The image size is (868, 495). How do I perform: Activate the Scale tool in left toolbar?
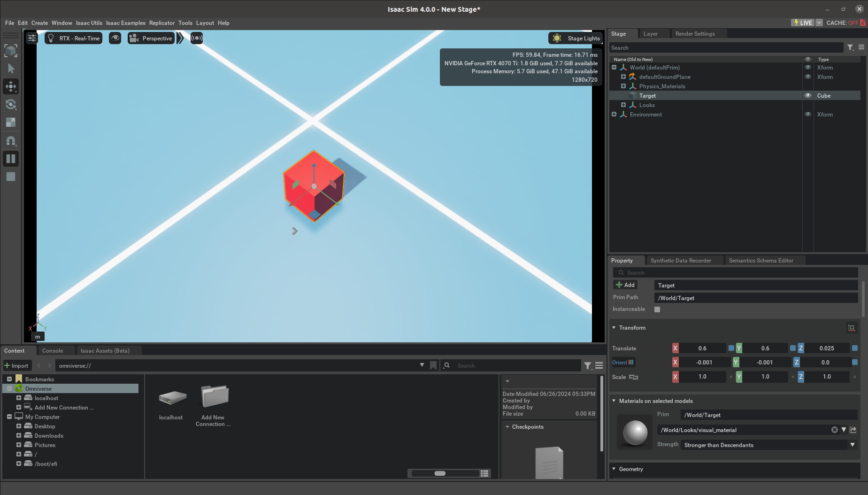[11, 122]
